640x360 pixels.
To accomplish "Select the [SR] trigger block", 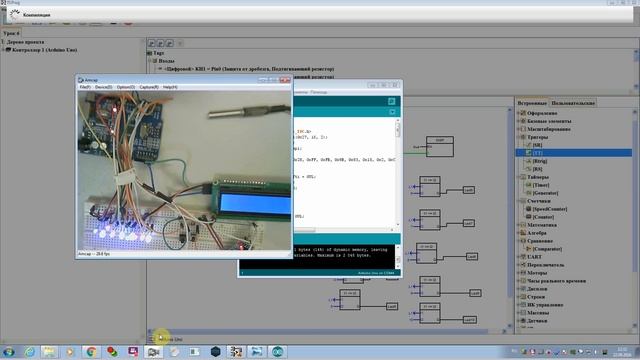I will (537, 145).
